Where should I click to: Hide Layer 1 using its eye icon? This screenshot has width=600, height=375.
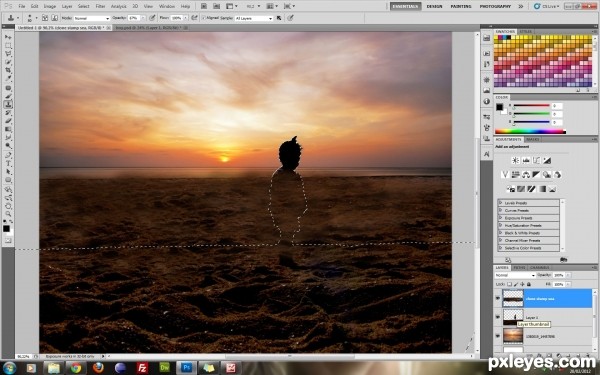tap(497, 317)
